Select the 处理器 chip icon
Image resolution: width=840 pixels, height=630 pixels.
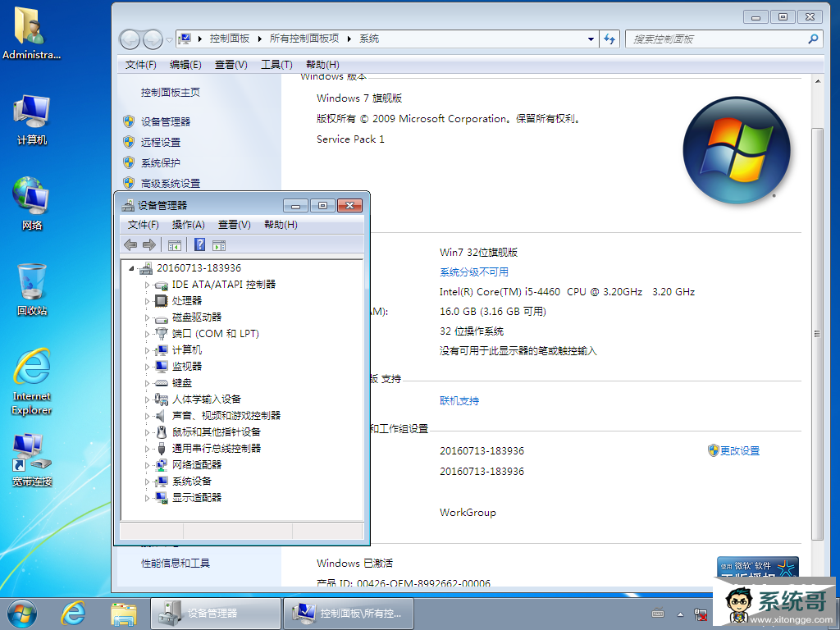162,301
